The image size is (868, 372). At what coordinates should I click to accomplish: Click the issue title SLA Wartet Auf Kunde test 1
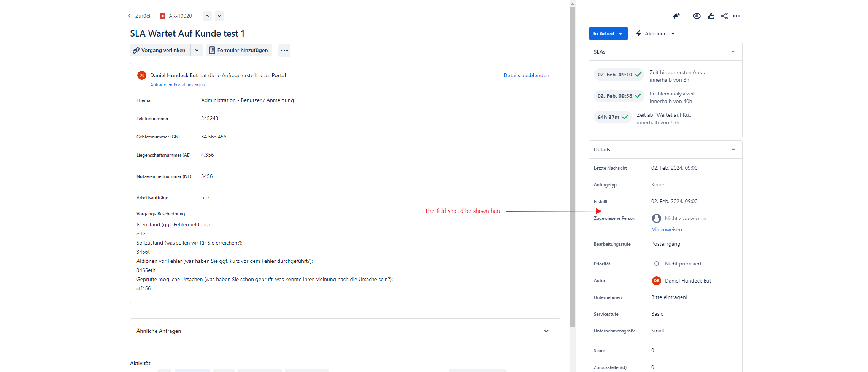coord(187,33)
